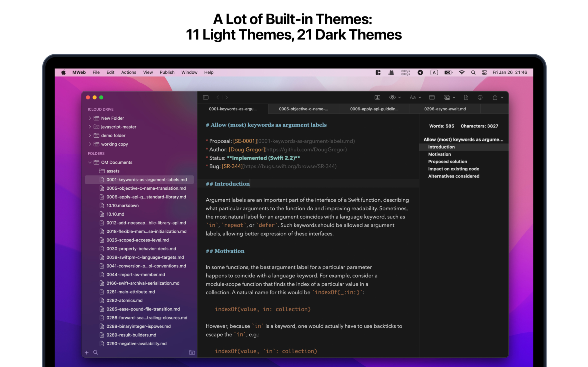This screenshot has width=588, height=367.
Task: Click the export document icon
Action: pyautogui.click(x=466, y=97)
